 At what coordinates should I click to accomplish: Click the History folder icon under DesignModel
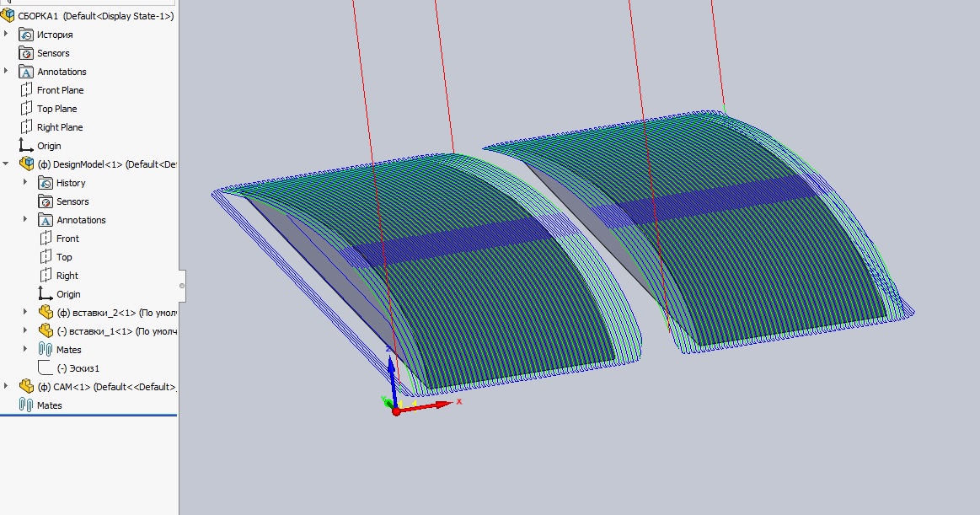pyautogui.click(x=46, y=183)
